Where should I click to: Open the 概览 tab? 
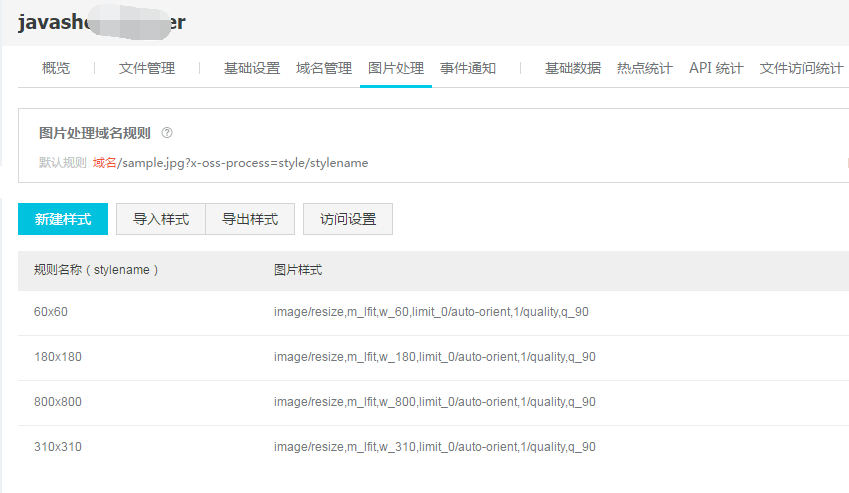point(56,68)
